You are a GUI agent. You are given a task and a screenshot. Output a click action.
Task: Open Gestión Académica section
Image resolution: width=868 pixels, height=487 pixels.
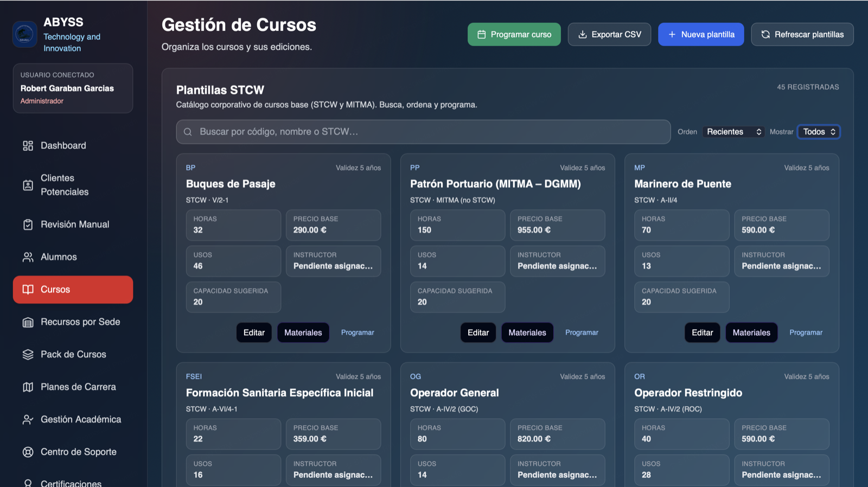click(73, 420)
